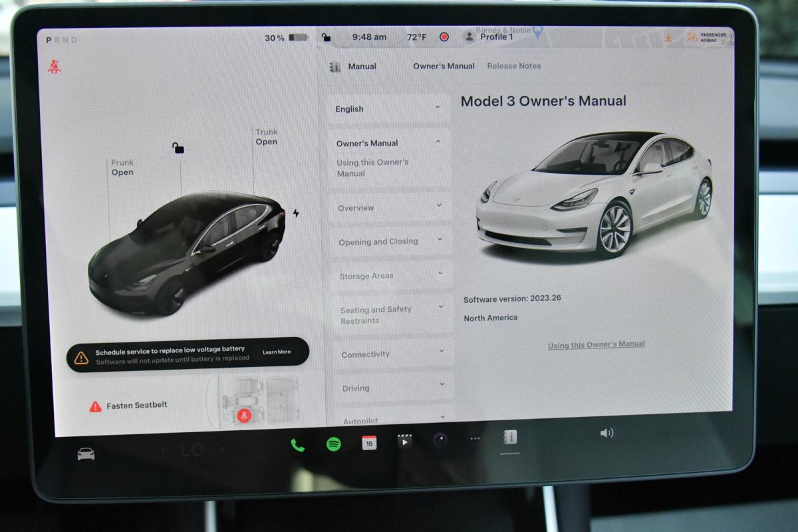The height and width of the screenshot is (532, 798).
Task: Open the English language dropdown
Action: (x=388, y=108)
